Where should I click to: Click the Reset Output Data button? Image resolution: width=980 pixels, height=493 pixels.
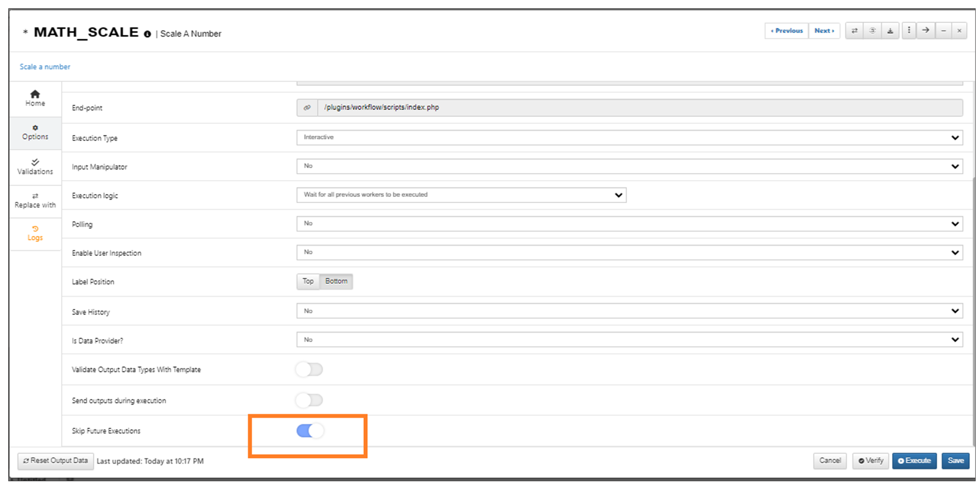click(56, 461)
